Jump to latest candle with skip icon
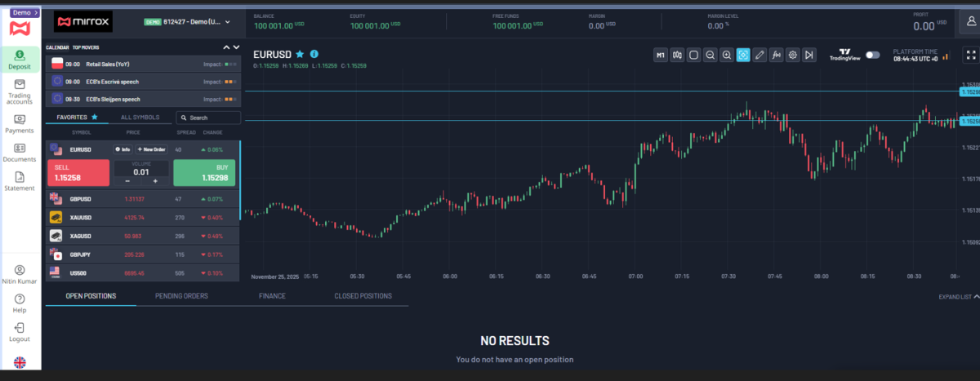 click(x=808, y=55)
